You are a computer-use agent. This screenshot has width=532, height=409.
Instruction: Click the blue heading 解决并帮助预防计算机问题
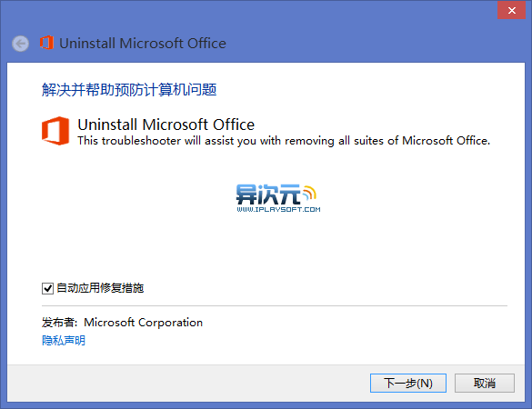(x=129, y=90)
